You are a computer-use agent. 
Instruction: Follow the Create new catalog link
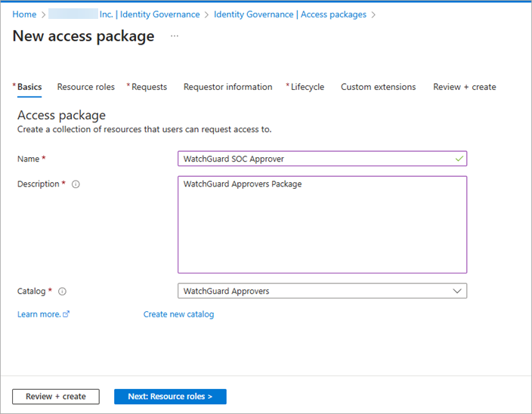(x=178, y=314)
